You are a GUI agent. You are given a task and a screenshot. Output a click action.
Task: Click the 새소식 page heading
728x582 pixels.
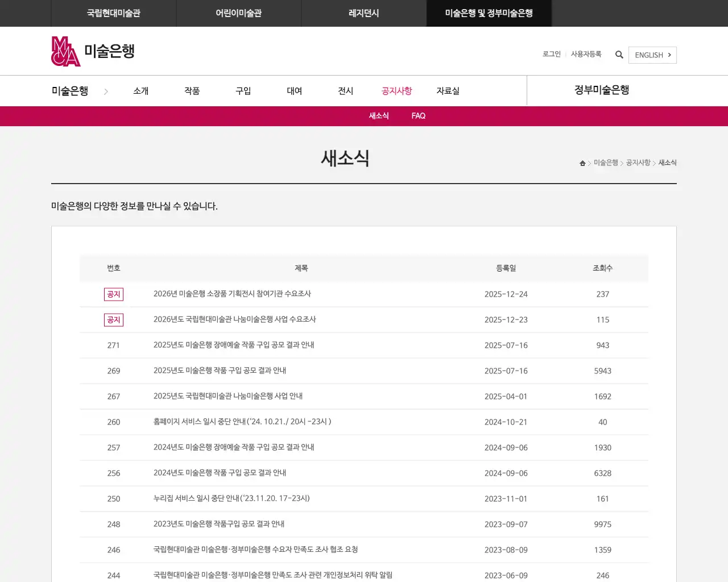pyautogui.click(x=346, y=158)
